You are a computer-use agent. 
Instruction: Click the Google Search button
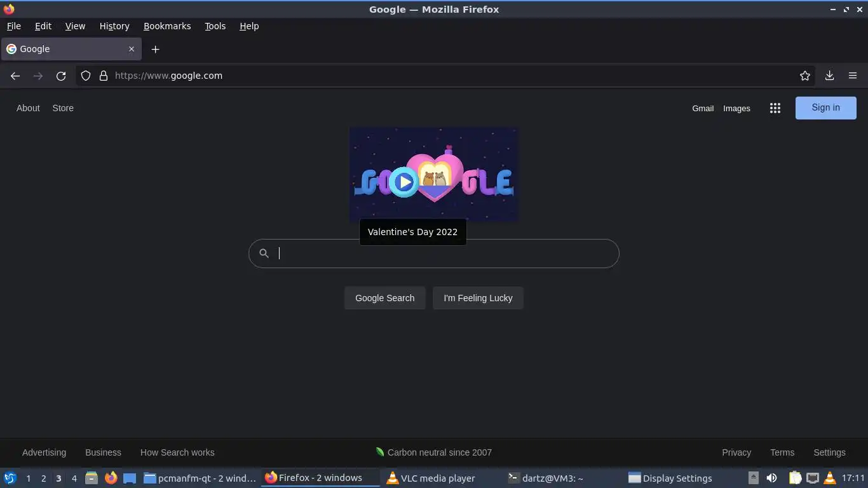coord(384,298)
